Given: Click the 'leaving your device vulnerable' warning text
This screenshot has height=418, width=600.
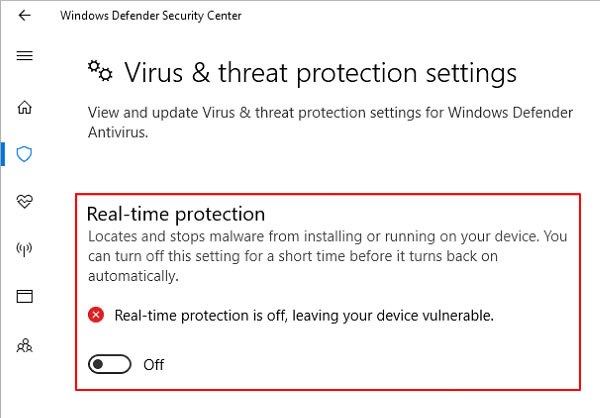Looking at the screenshot, I should coord(393,316).
